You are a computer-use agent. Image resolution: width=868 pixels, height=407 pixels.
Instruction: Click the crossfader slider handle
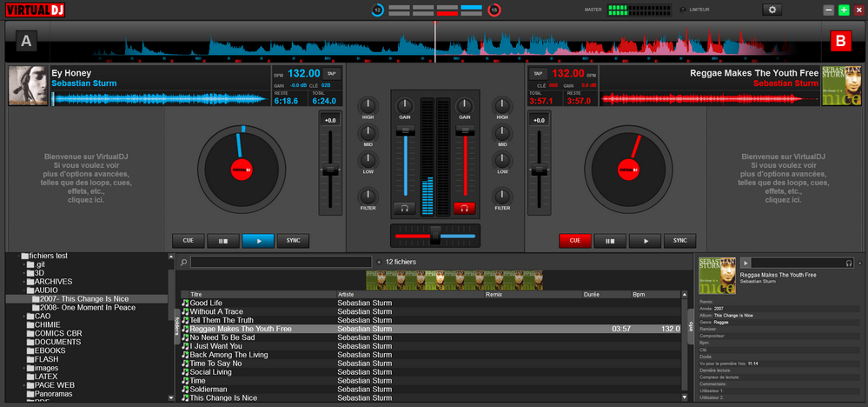(434, 235)
